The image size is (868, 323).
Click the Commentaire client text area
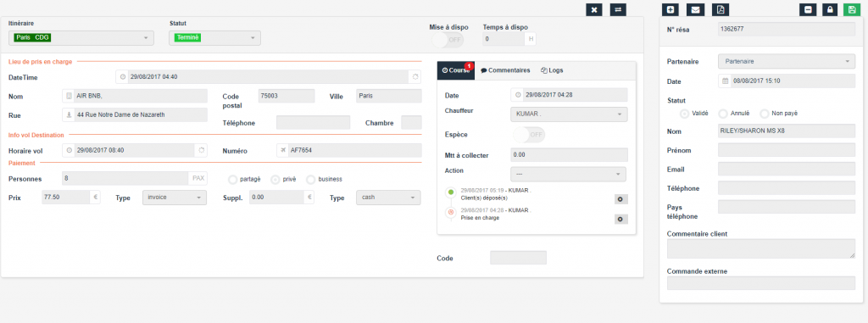(761, 248)
